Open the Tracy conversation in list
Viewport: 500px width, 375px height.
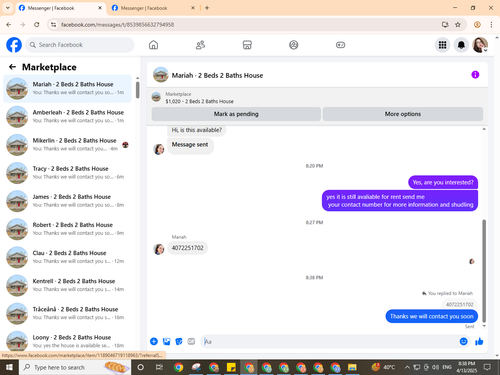click(x=67, y=173)
